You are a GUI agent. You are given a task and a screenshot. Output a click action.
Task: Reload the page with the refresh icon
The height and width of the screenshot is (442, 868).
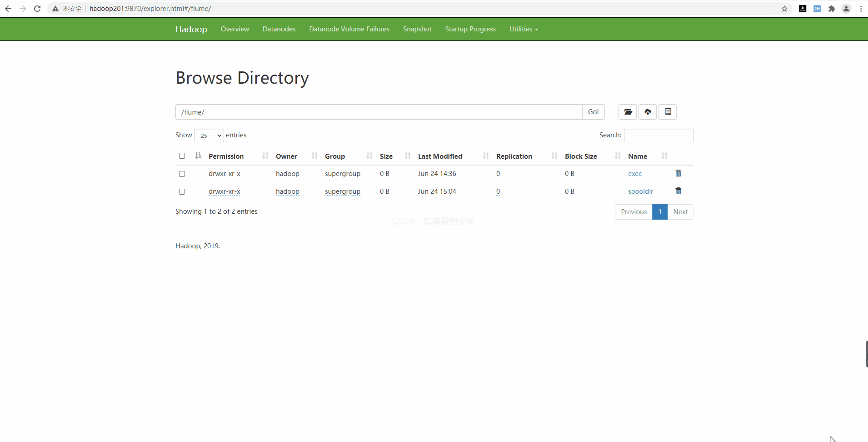(x=37, y=9)
